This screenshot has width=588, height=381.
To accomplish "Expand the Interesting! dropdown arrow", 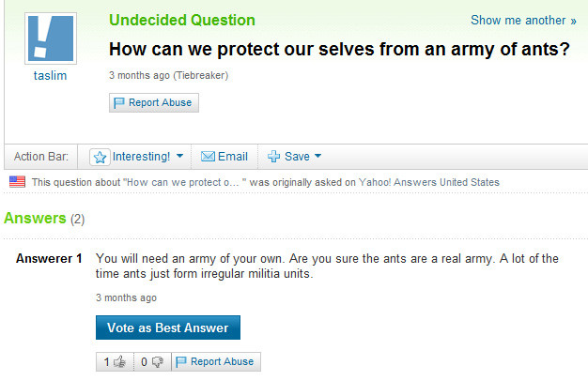I will pos(179,157).
